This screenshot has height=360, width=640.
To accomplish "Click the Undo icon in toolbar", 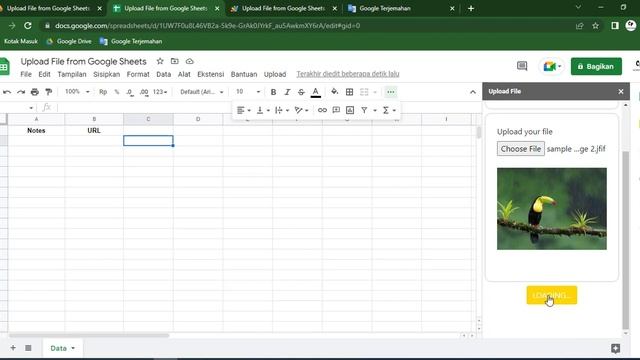I will tap(7, 92).
